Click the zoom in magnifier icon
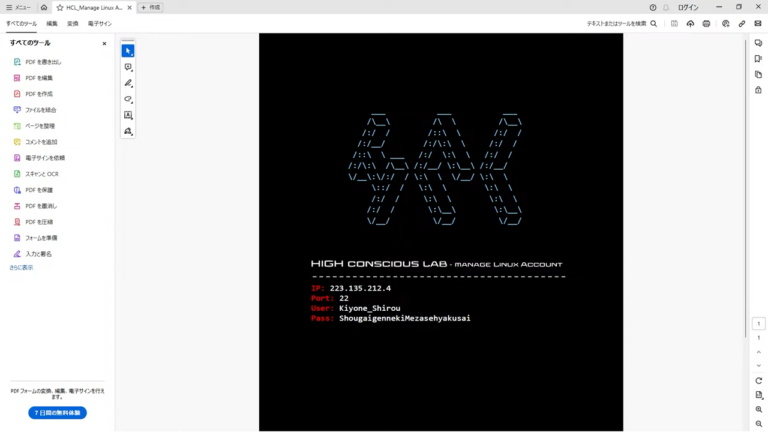Screen dimensions: 768x432 (x=759, y=410)
